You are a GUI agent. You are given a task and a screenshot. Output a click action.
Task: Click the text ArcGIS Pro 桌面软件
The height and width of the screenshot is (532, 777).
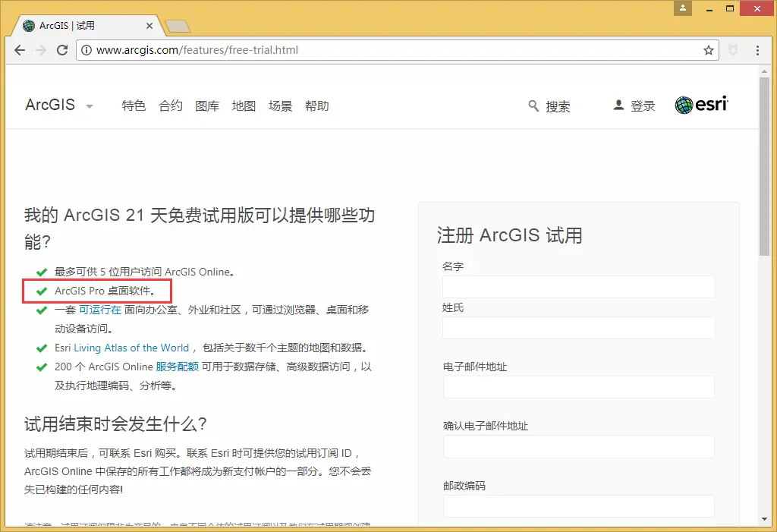click(x=105, y=291)
